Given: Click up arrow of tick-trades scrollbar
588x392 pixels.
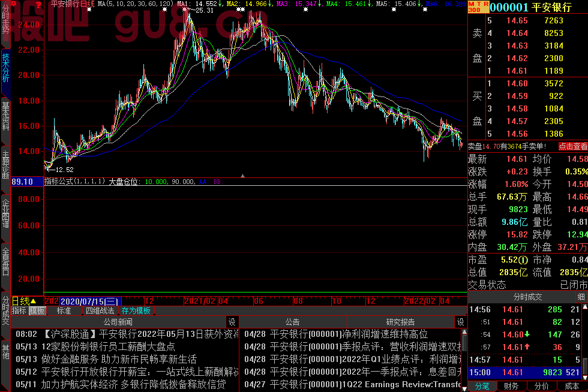Looking at the screenshot, I should click(x=584, y=307).
